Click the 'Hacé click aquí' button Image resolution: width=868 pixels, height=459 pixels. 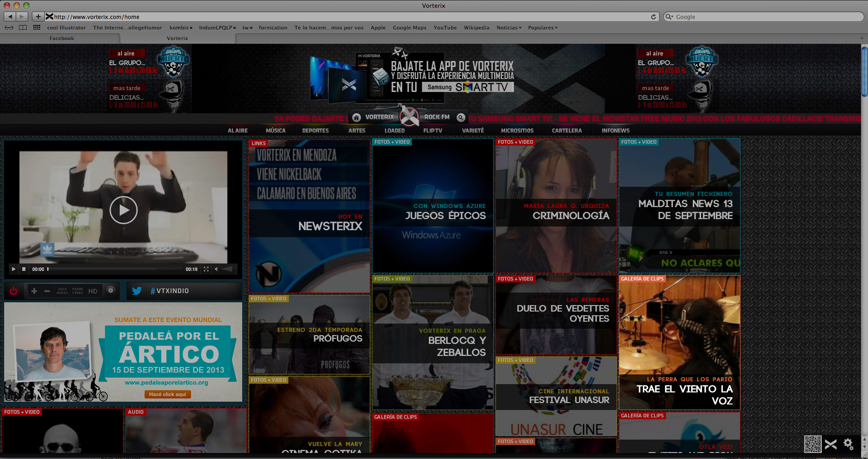pos(167,394)
